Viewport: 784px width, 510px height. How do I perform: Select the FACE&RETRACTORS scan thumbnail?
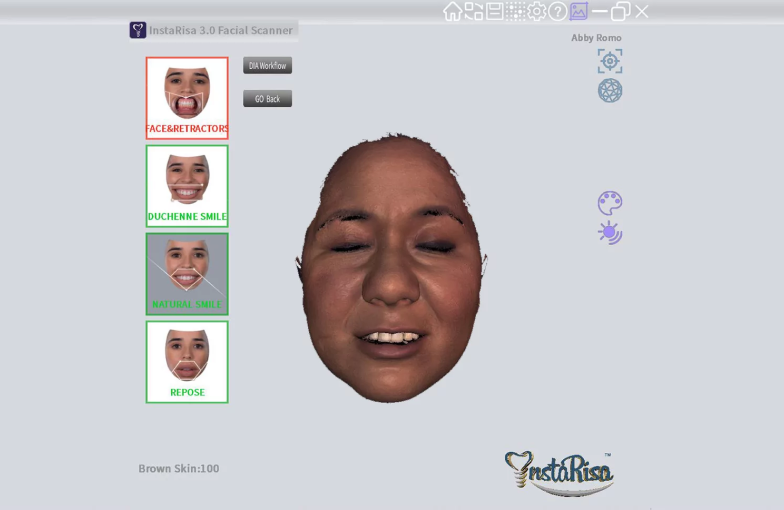[x=187, y=98]
